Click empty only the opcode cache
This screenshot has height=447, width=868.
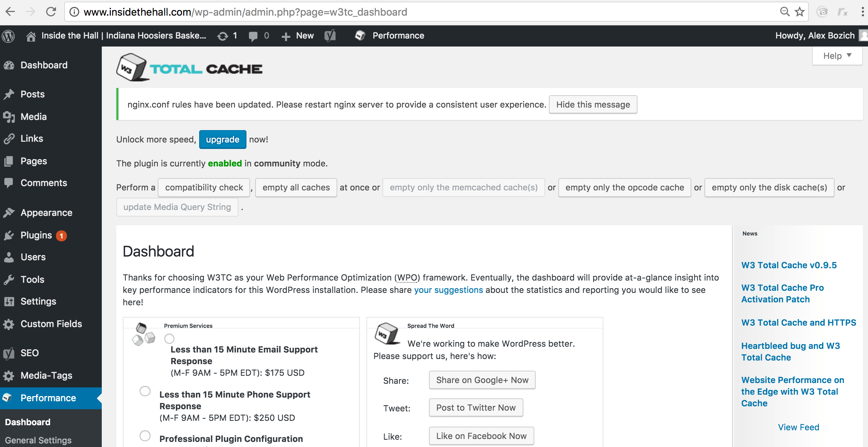point(624,188)
